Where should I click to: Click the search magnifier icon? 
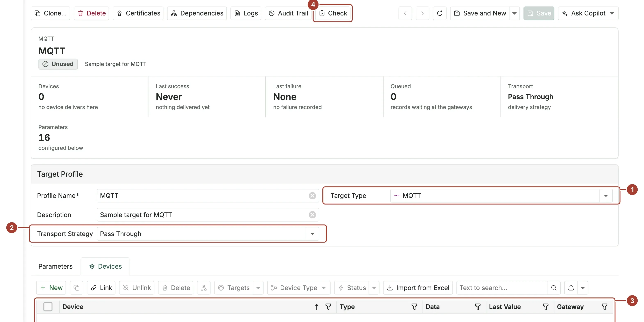554,288
